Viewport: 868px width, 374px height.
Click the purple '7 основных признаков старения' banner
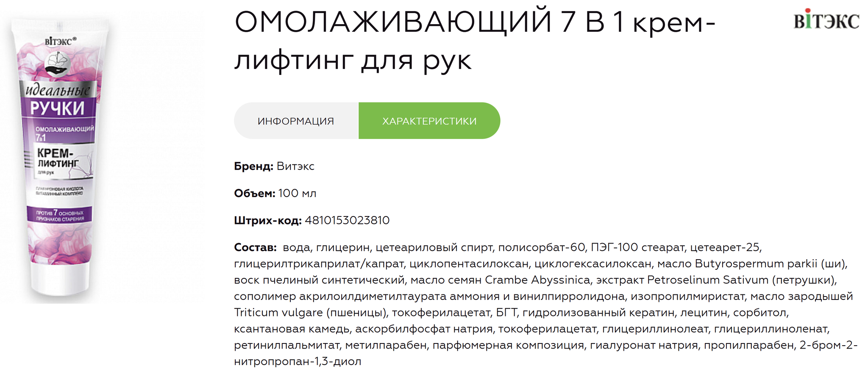click(59, 215)
